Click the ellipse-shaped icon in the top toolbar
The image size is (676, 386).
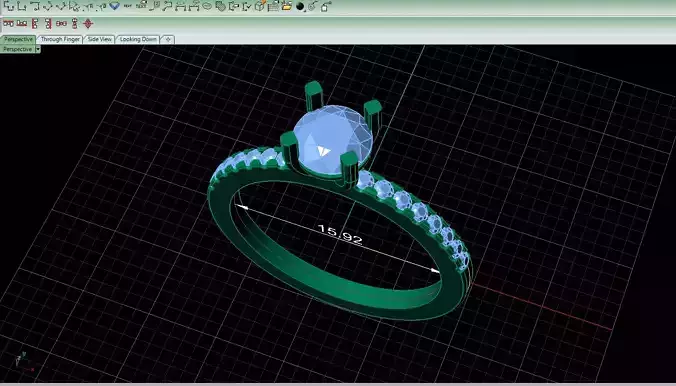(207, 6)
